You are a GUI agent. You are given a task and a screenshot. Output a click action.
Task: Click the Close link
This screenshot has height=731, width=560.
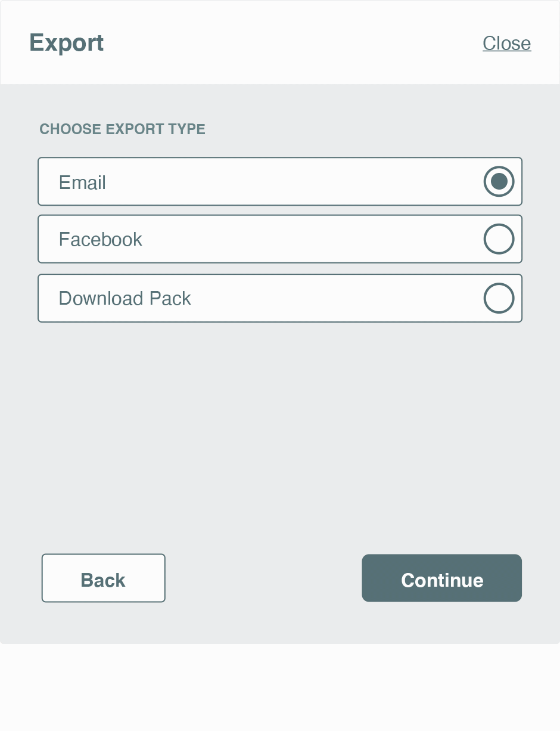[506, 44]
